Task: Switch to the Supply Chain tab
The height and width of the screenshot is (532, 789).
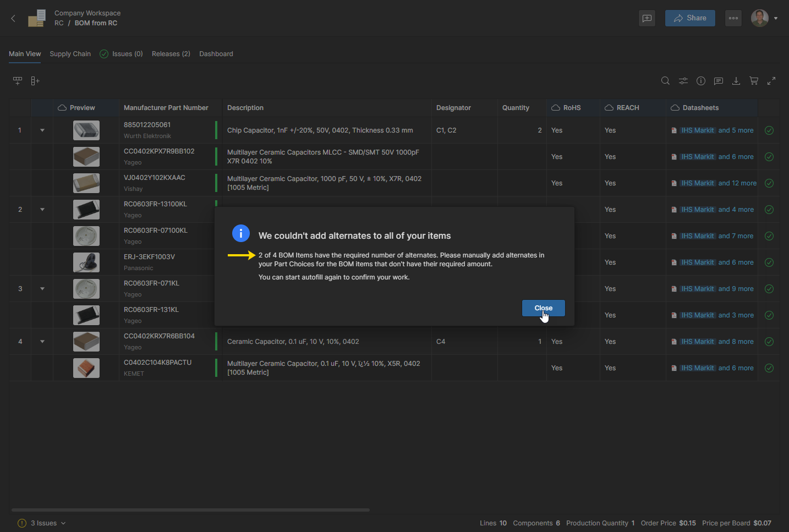Action: (70, 54)
